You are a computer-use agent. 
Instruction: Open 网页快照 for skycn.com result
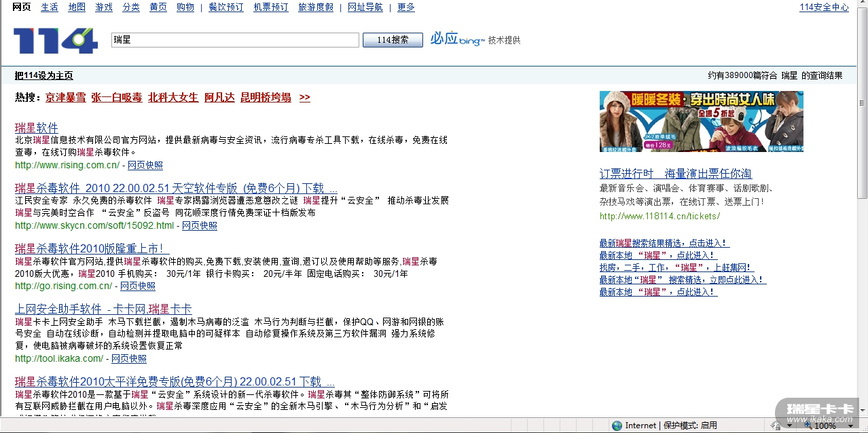tap(200, 225)
